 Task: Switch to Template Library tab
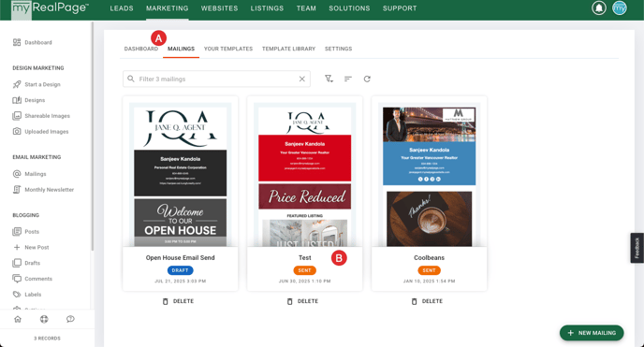[x=288, y=49]
